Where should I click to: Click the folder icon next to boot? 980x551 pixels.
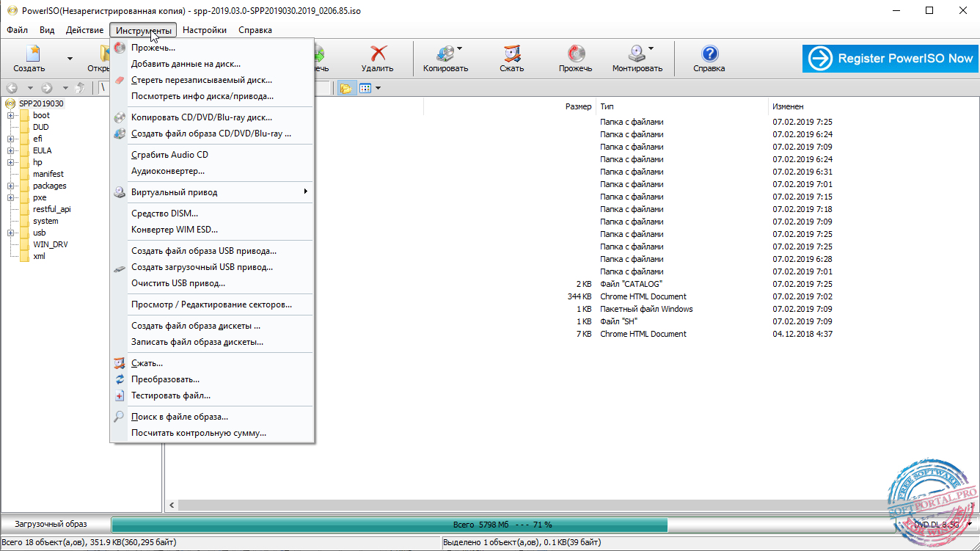click(26, 115)
